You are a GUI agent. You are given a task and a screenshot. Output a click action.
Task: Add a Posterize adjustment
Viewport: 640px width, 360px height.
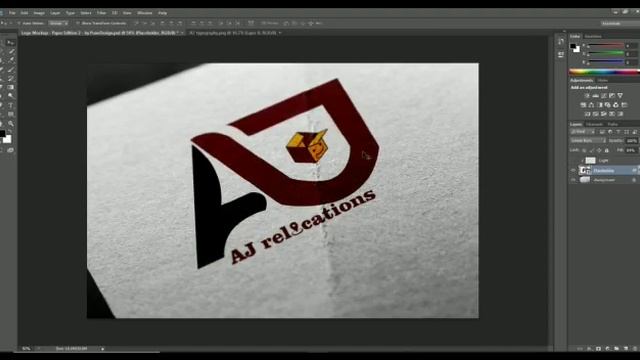coord(596,114)
